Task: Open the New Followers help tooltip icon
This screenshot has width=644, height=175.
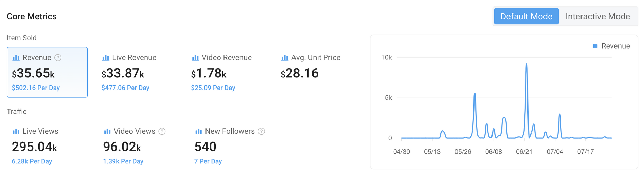Action: pos(261,131)
